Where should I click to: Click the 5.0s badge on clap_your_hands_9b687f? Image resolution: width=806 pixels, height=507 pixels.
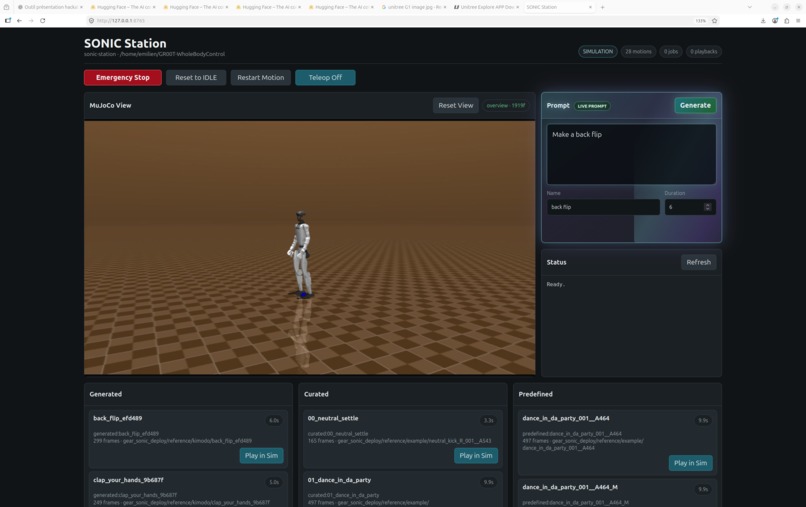(274, 482)
